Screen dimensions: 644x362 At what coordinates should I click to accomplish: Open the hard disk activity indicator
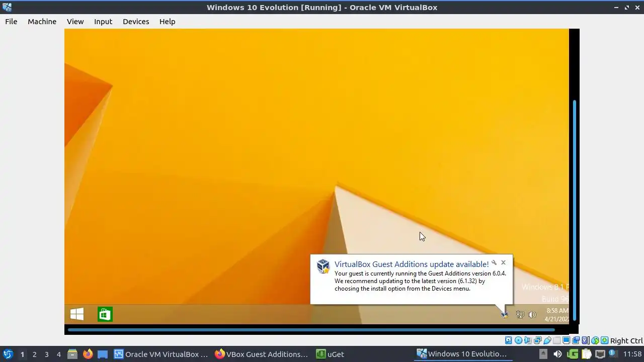point(508,340)
